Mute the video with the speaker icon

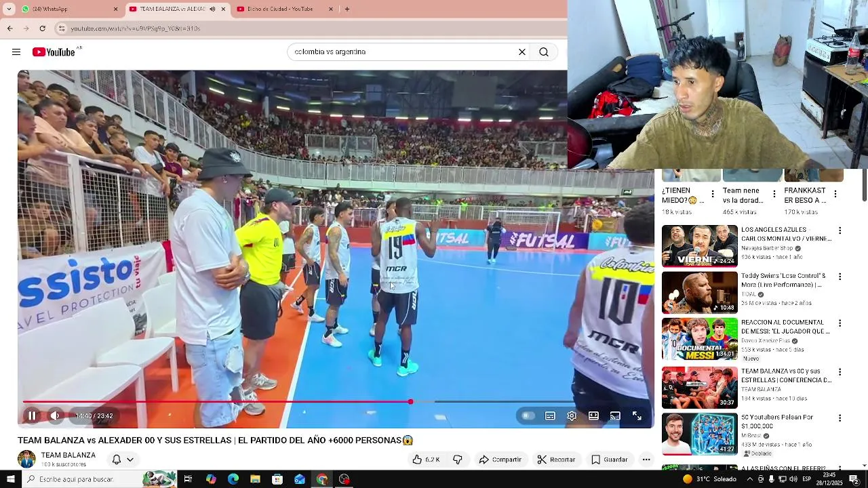click(55, 416)
